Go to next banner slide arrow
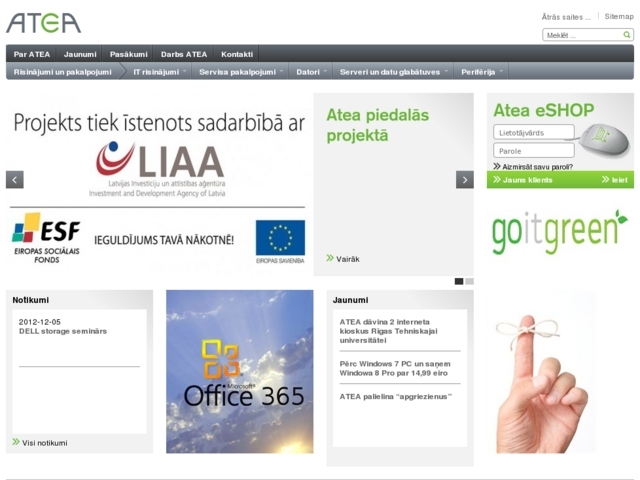This screenshot has height=480, width=640. (464, 180)
